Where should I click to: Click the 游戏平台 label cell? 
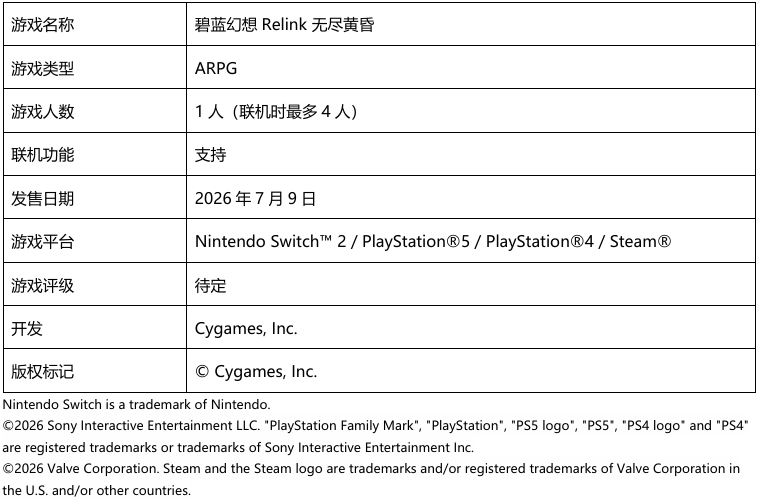point(43,241)
